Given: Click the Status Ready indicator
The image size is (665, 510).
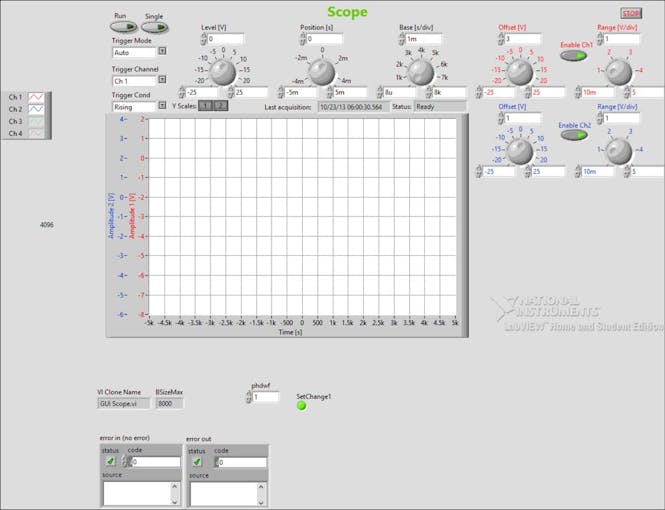Looking at the screenshot, I should (440, 107).
